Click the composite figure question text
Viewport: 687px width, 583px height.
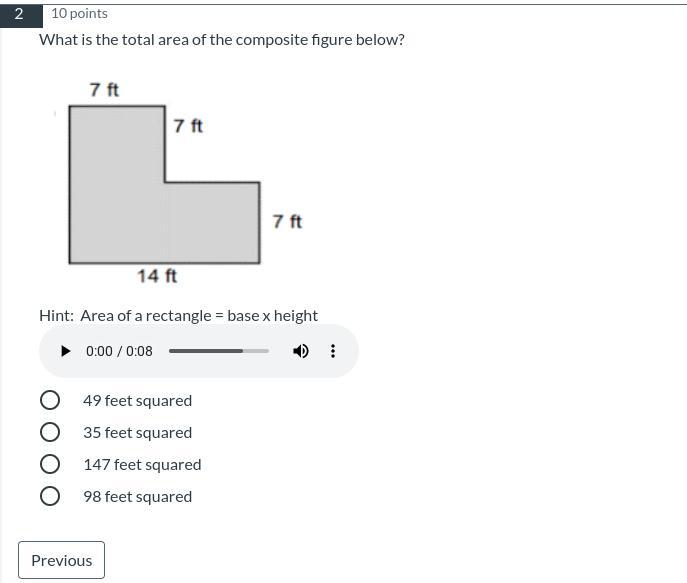click(x=221, y=40)
